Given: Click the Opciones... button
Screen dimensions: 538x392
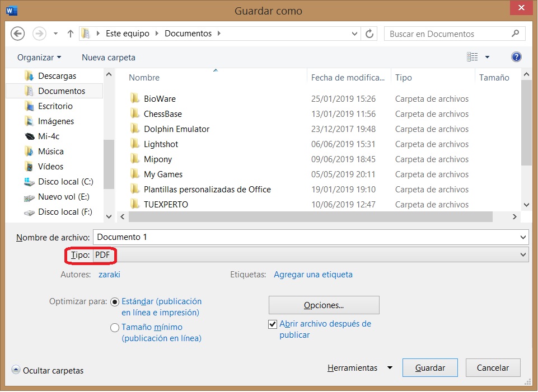Looking at the screenshot, I should (x=324, y=305).
